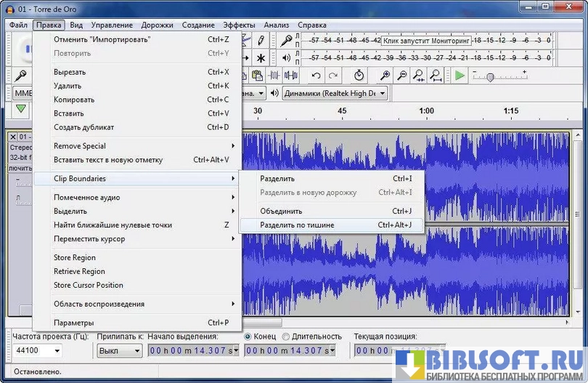
Task: Click the Sync-Lock clock icon
Action: (359, 76)
